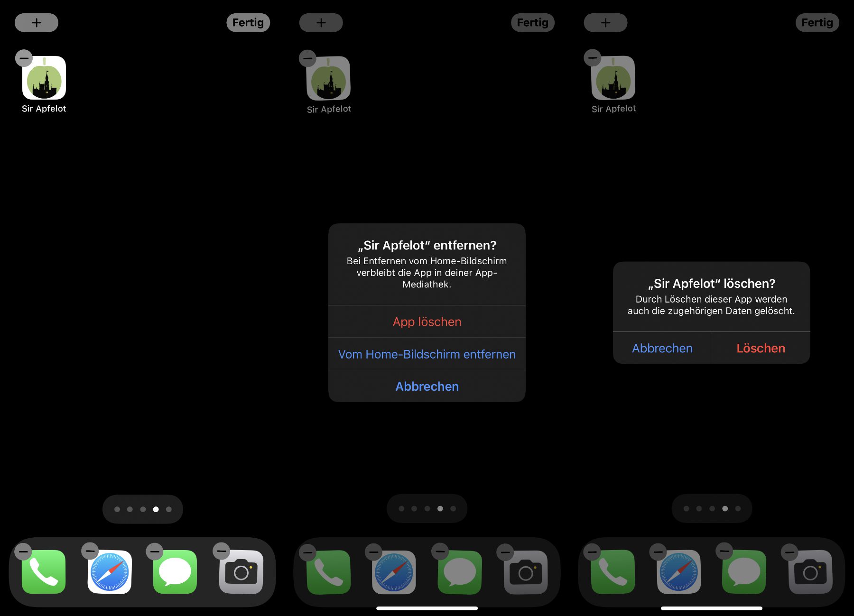Open Safari in the left screen's dock
Screen dimensions: 854x616
click(110, 572)
